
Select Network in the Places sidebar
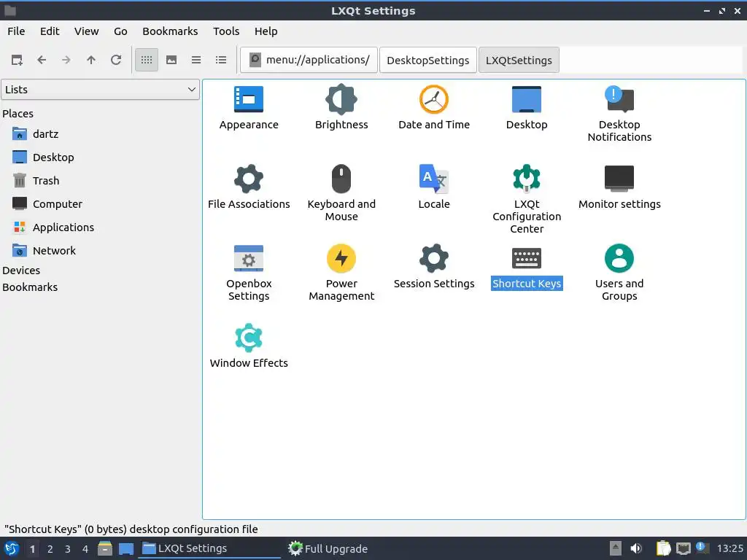54,251
